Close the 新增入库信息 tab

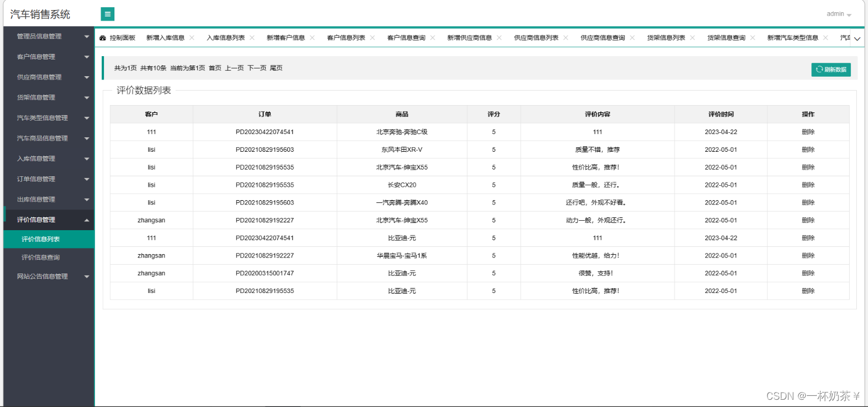click(x=192, y=38)
